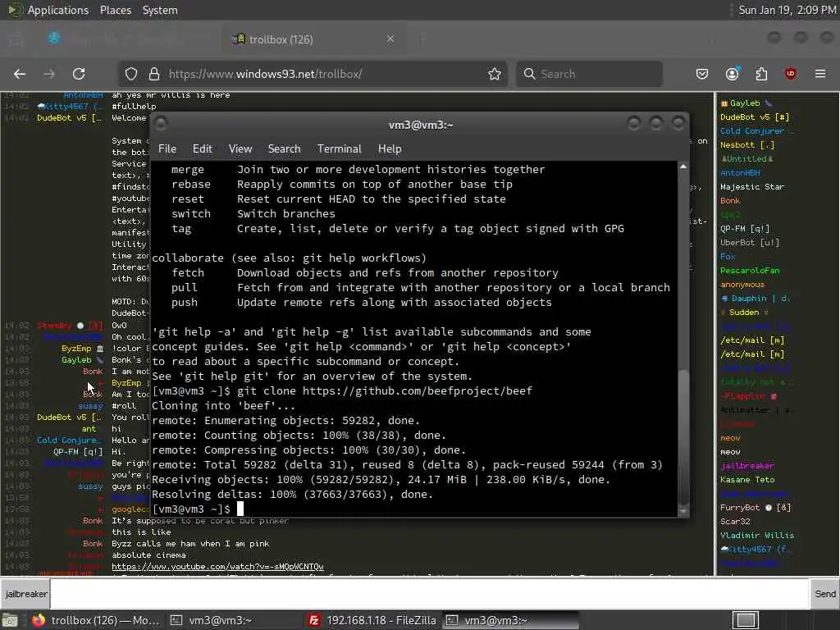840x630 pixels.
Task: Click the trollbox message input field
Action: pos(429,594)
